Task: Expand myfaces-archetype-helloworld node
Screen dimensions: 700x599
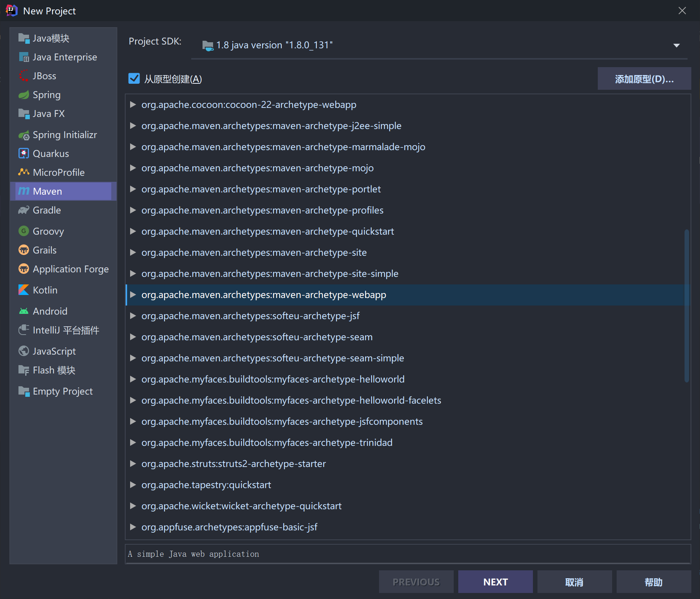Action: pyautogui.click(x=133, y=379)
